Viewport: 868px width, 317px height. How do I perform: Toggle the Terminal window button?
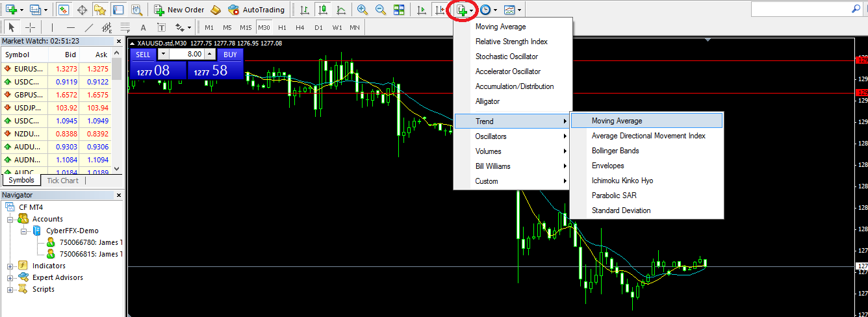[x=118, y=10]
